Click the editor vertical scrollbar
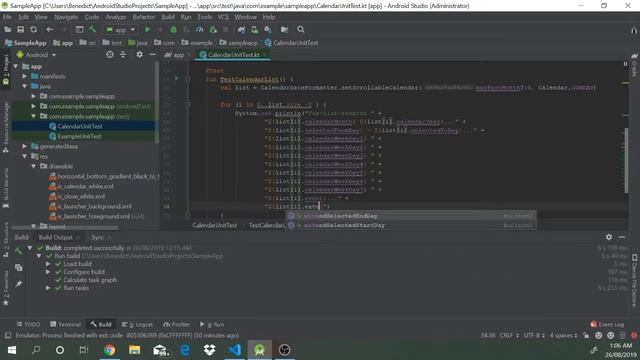Screen dimensions: 640x360 [626, 160]
